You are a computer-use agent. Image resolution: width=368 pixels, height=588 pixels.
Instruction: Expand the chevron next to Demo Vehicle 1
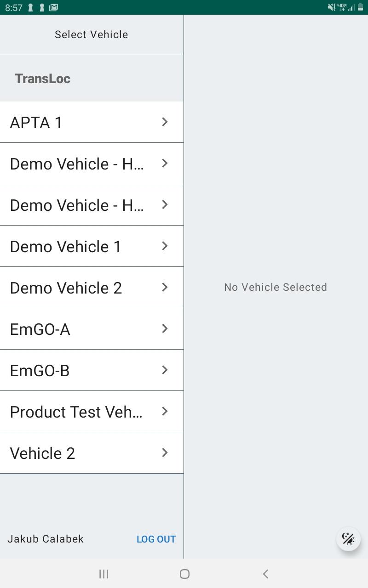tap(165, 246)
